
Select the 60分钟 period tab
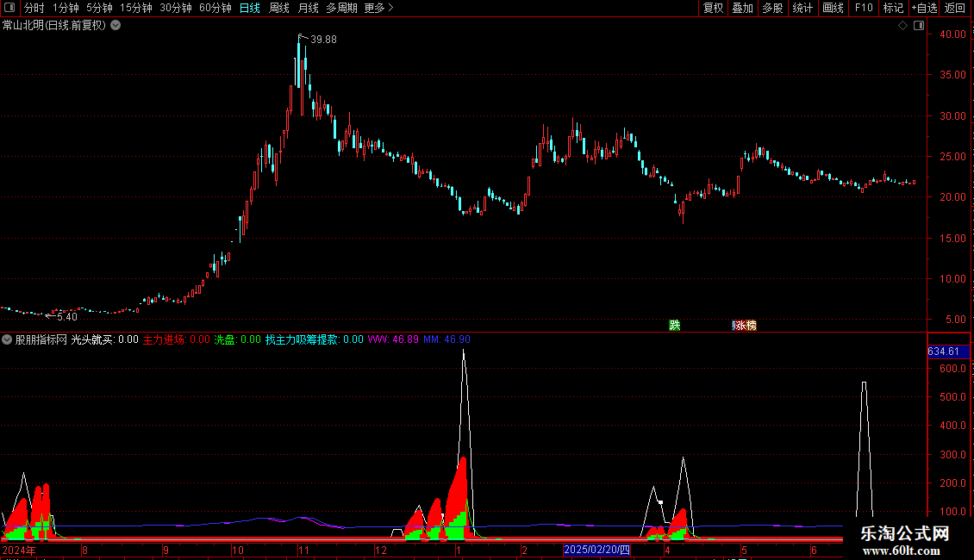(215, 8)
